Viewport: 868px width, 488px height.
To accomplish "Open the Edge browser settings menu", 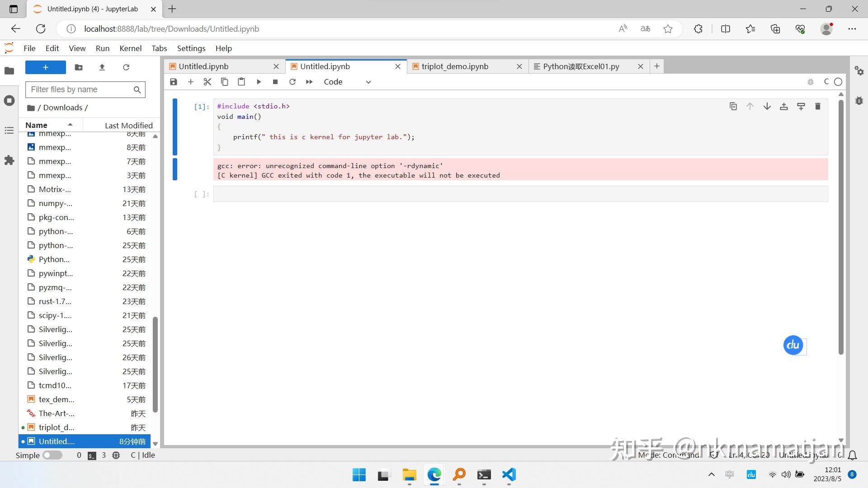I will pos(852,28).
